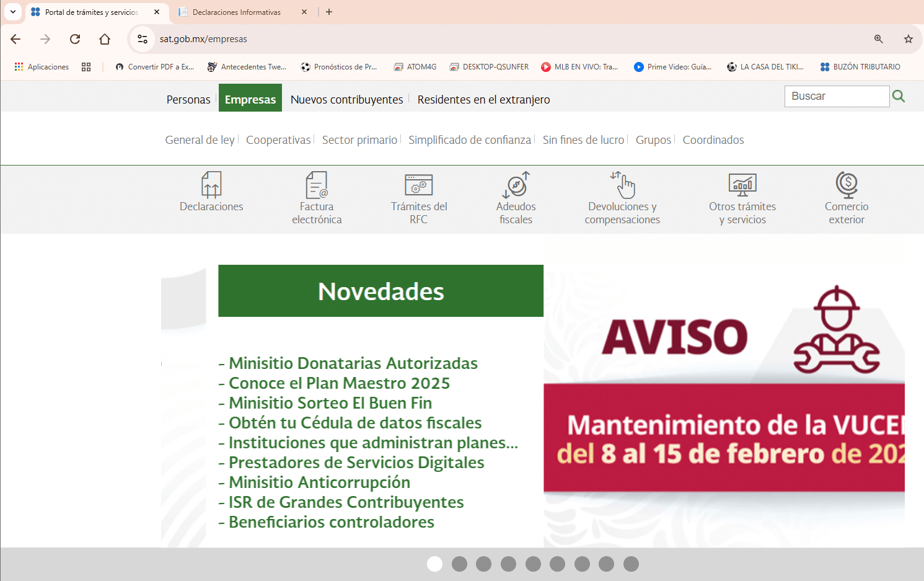
Task: Open the Declaraciones section icon
Action: [211, 185]
